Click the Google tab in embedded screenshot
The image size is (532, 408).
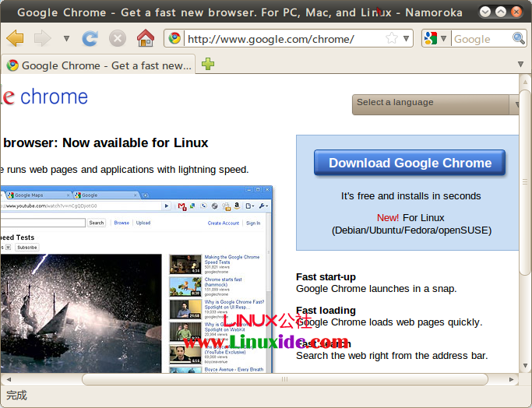pos(106,195)
